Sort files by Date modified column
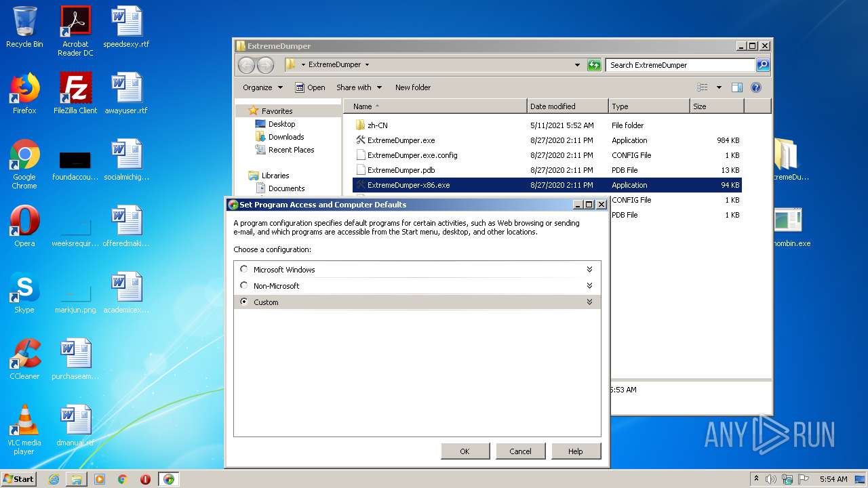 pos(568,106)
